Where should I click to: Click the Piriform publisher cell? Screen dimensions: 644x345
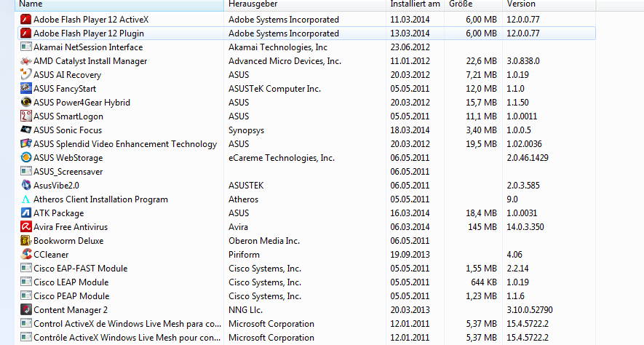coord(244,255)
